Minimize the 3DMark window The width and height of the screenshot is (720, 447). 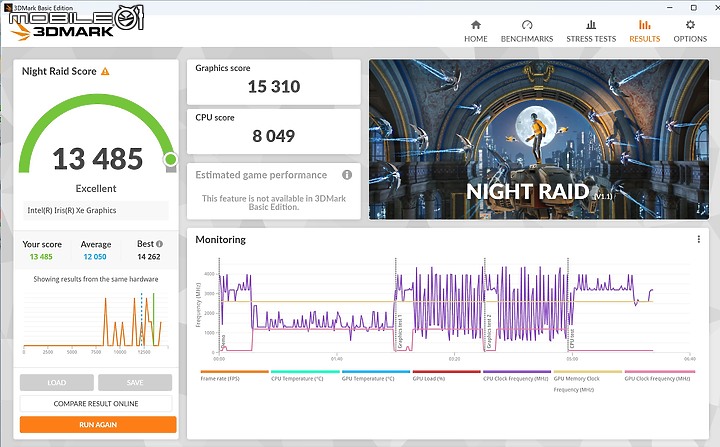[x=668, y=8]
